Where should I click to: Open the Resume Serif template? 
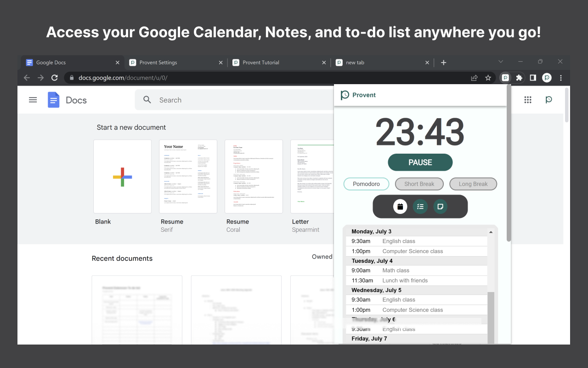(x=188, y=177)
